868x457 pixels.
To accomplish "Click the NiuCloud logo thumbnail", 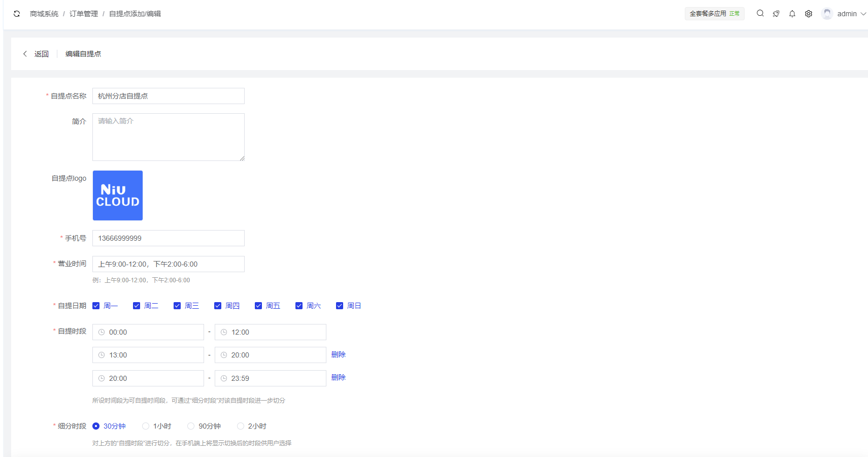I will click(118, 195).
